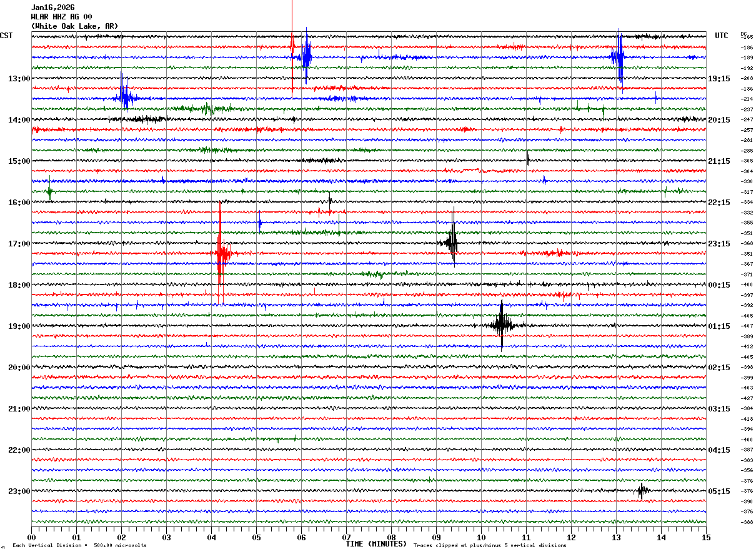Click the Jan16,2026 date label
Viewport: 756px width, 554px height.
click(52, 8)
